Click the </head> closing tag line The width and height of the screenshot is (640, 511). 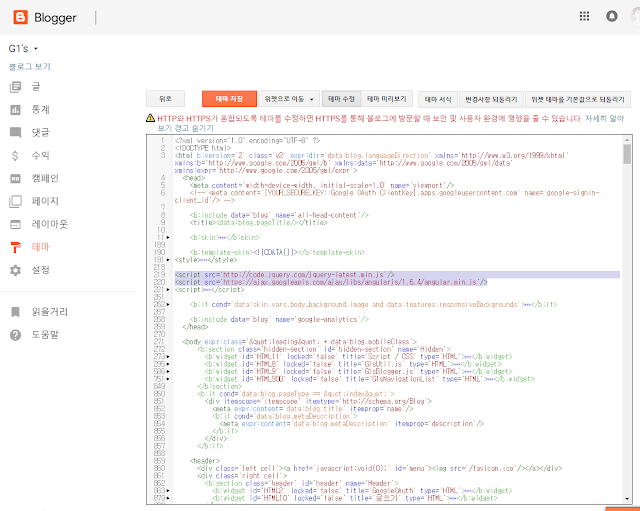pos(196,327)
